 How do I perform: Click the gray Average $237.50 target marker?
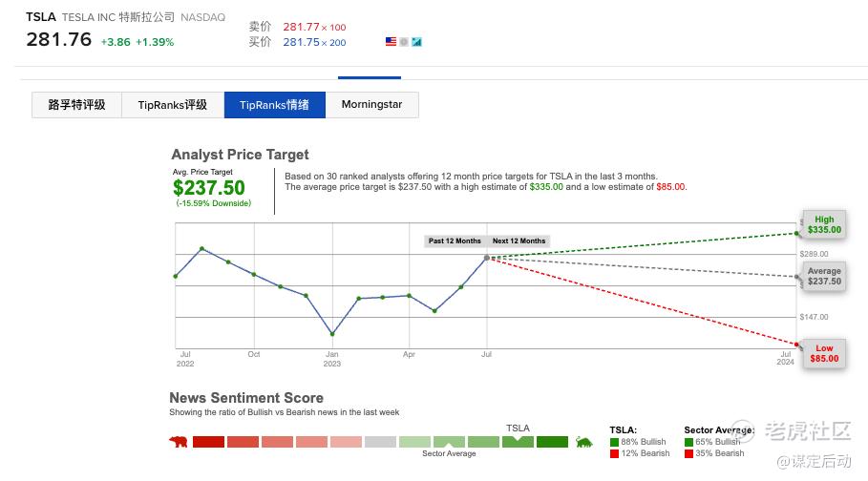824,277
